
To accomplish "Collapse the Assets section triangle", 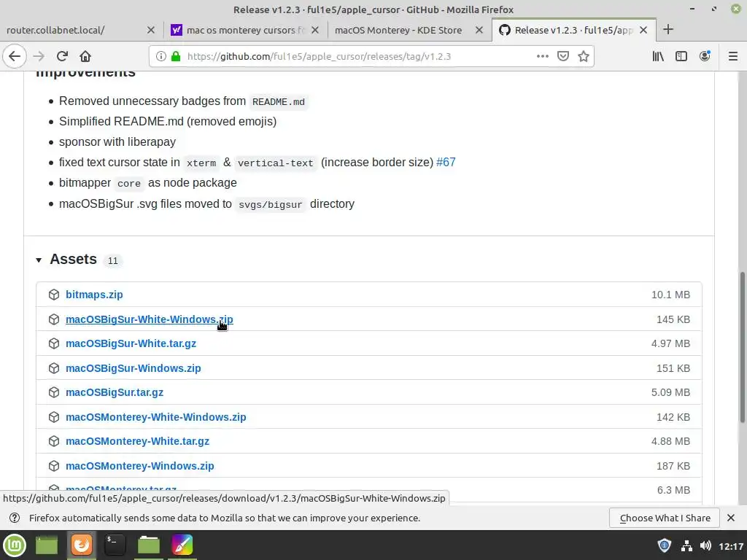I will [39, 260].
